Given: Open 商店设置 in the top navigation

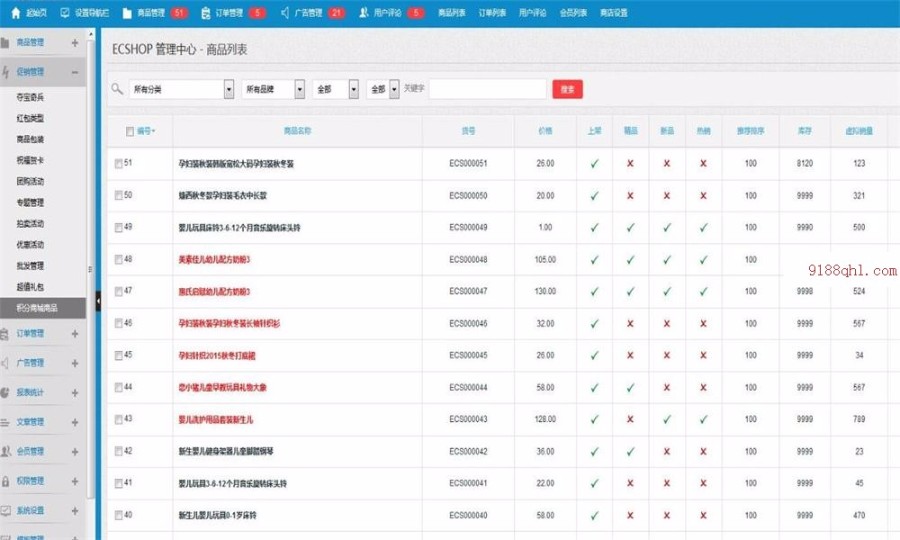Looking at the screenshot, I should click(x=613, y=13).
